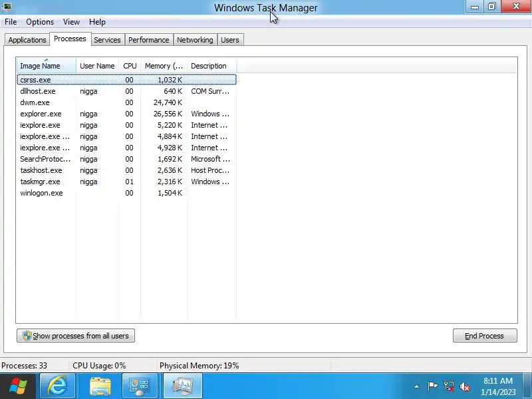Click the Microsoft ... description cell

click(210, 159)
